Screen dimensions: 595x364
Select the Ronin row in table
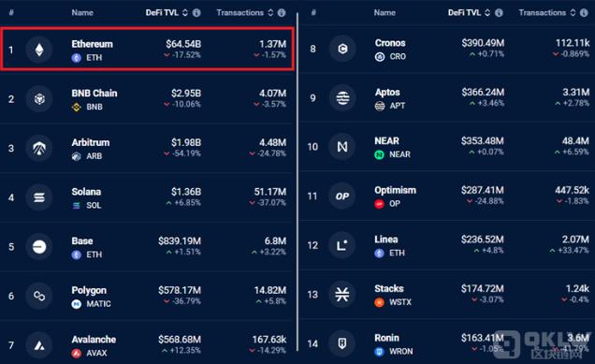pyautogui.click(x=447, y=343)
